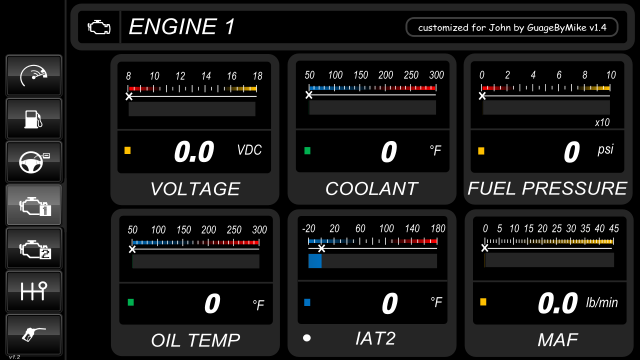Open the fuel pump page
This screenshot has width=640, height=360.
coord(34,119)
